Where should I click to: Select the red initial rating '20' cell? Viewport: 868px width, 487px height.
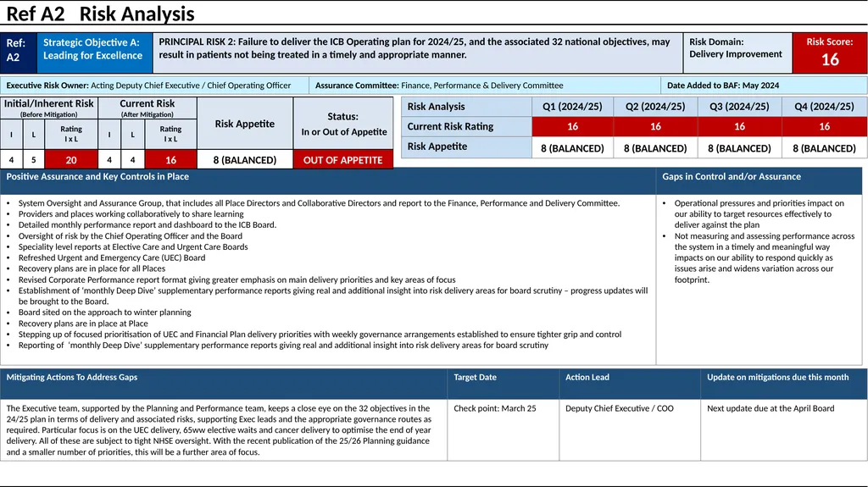(x=71, y=159)
